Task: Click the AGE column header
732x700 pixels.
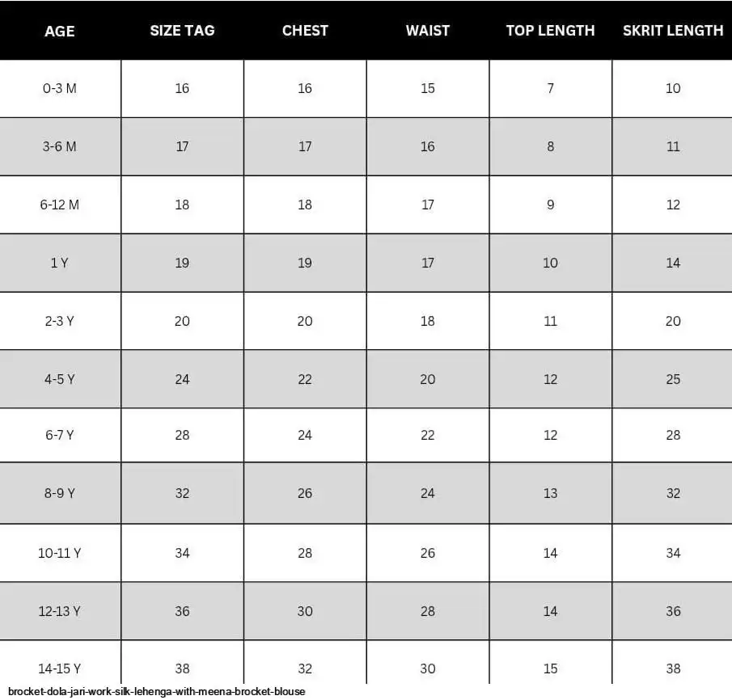Action: 60,31
